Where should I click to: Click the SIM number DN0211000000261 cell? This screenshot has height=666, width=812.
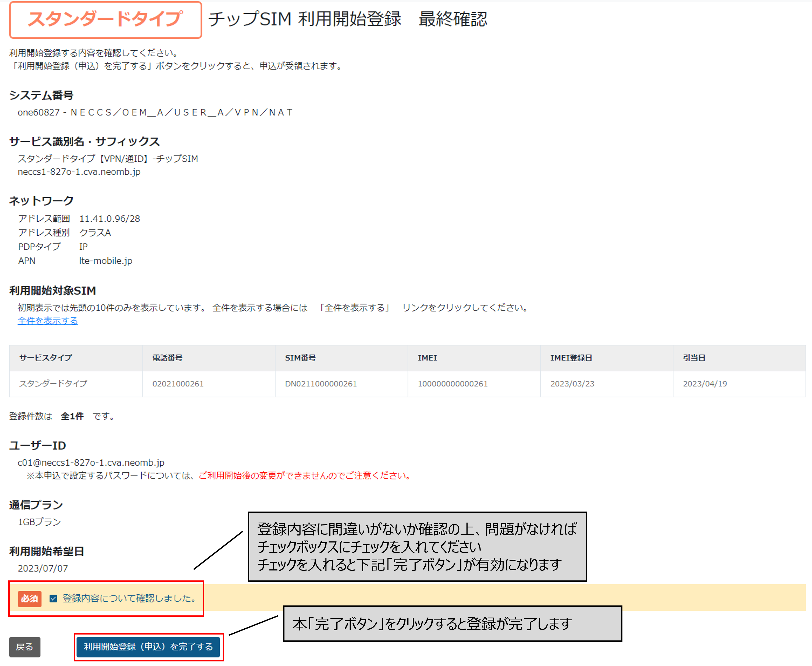click(x=321, y=383)
